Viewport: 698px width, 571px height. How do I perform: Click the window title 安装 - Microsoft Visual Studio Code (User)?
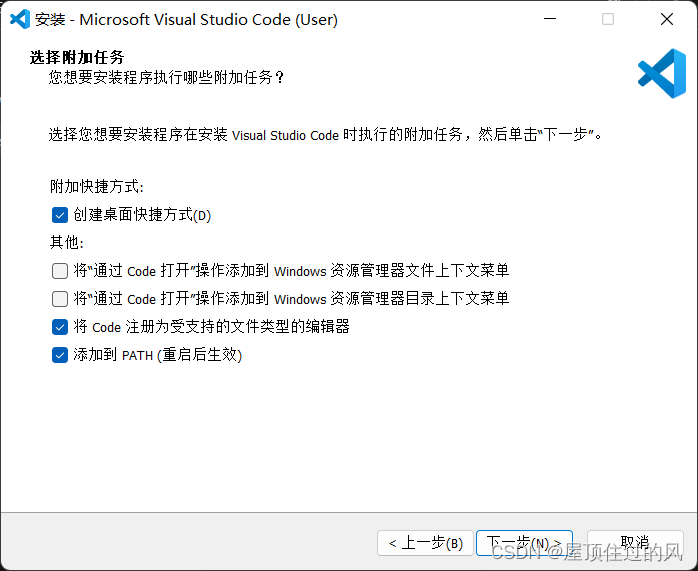tap(186, 20)
